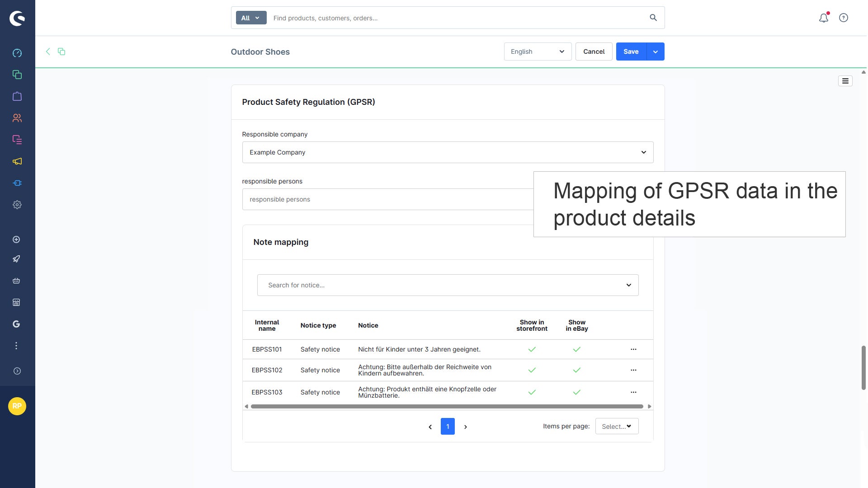Click the Cancel button
This screenshot has height=488, width=868.
594,52
